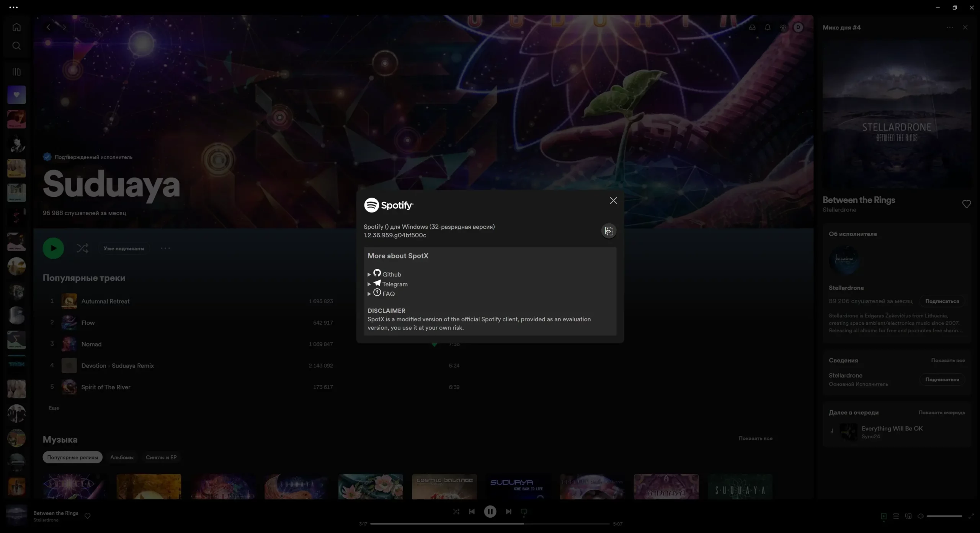Expand the Github disclosure triangle
This screenshot has height=533, width=980.
click(369, 275)
